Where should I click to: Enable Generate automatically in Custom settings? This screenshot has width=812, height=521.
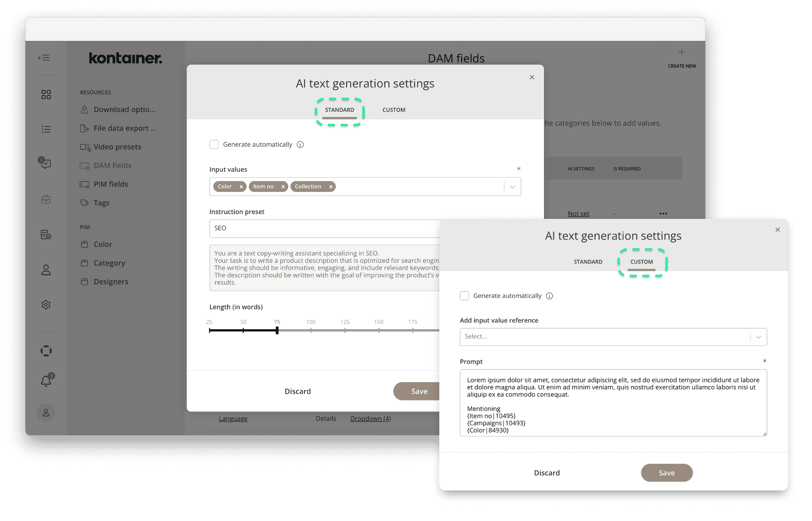[x=464, y=295]
